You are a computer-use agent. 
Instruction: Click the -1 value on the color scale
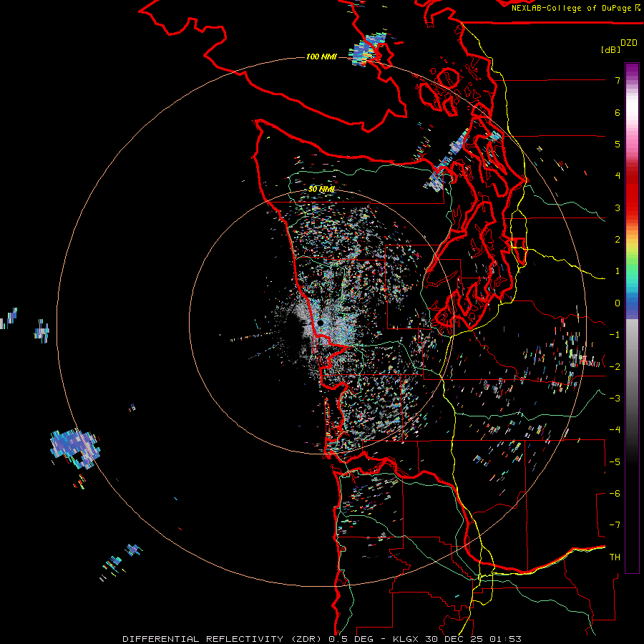(615, 335)
